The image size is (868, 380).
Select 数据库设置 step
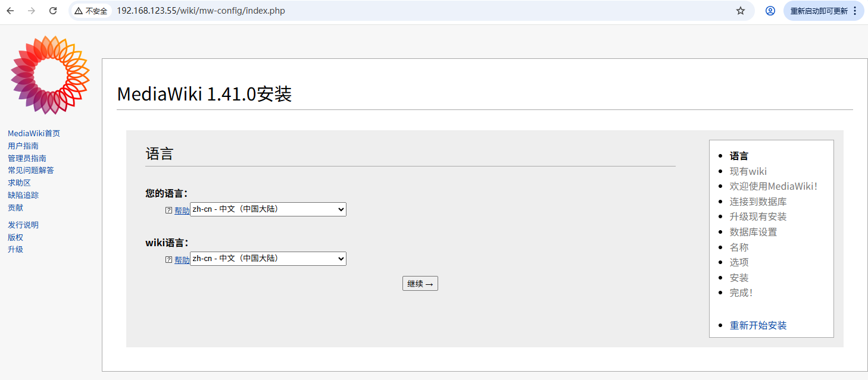tap(754, 232)
